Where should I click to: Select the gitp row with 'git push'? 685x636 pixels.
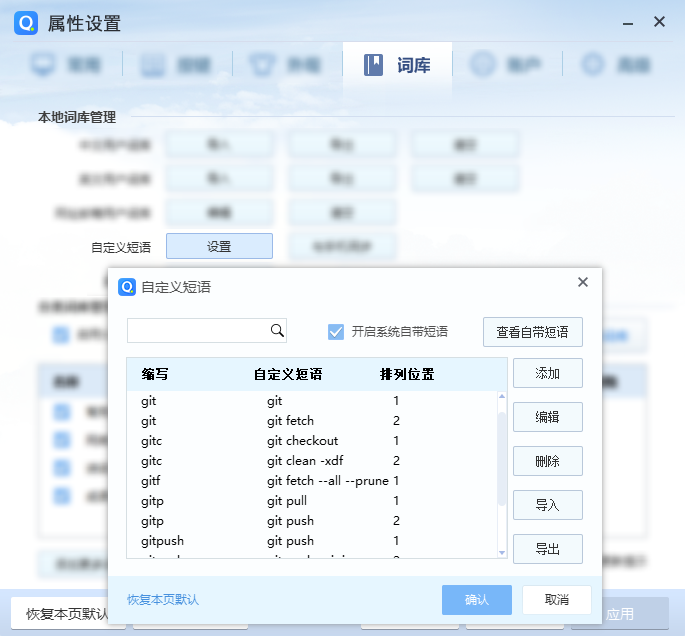click(x=312, y=521)
